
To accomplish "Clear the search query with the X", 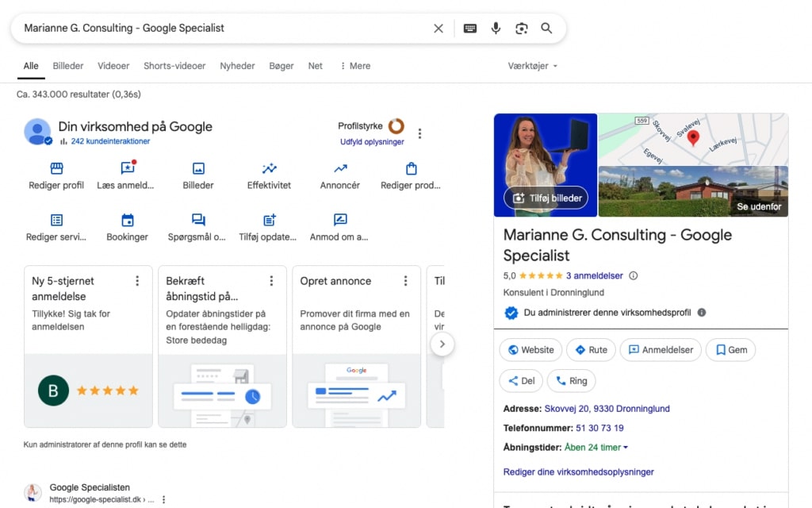I will [x=439, y=28].
